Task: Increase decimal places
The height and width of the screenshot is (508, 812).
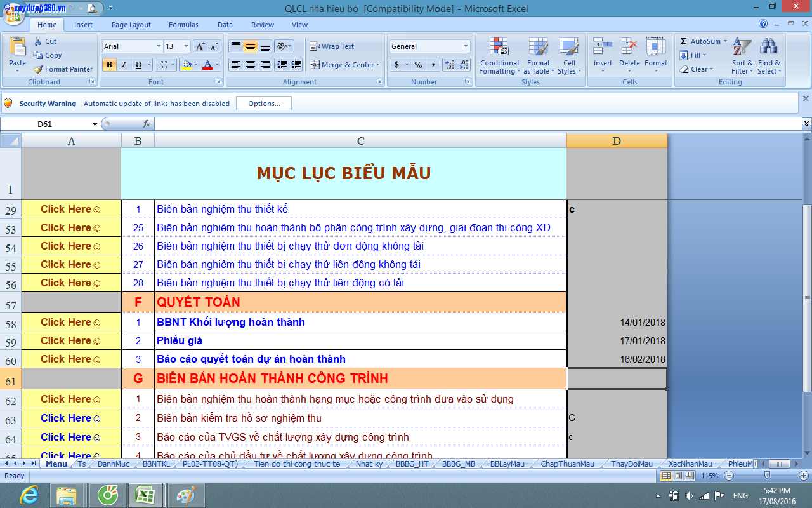Action: [x=450, y=65]
